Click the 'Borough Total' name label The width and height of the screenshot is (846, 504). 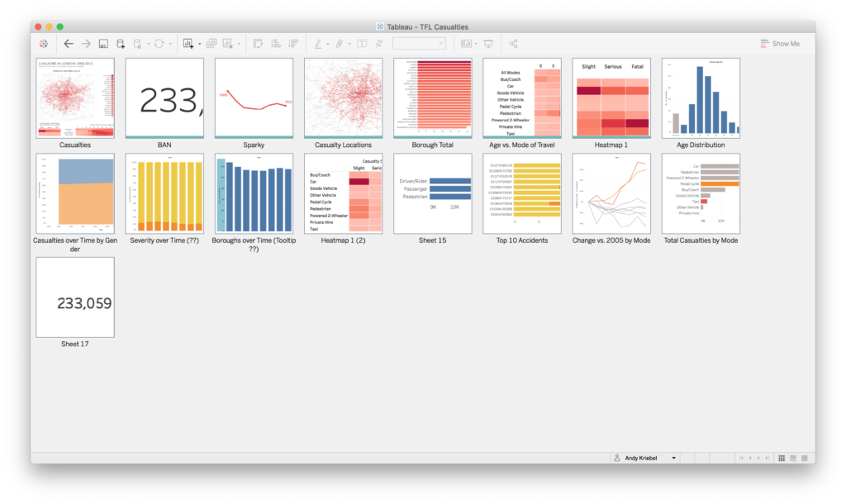click(433, 145)
